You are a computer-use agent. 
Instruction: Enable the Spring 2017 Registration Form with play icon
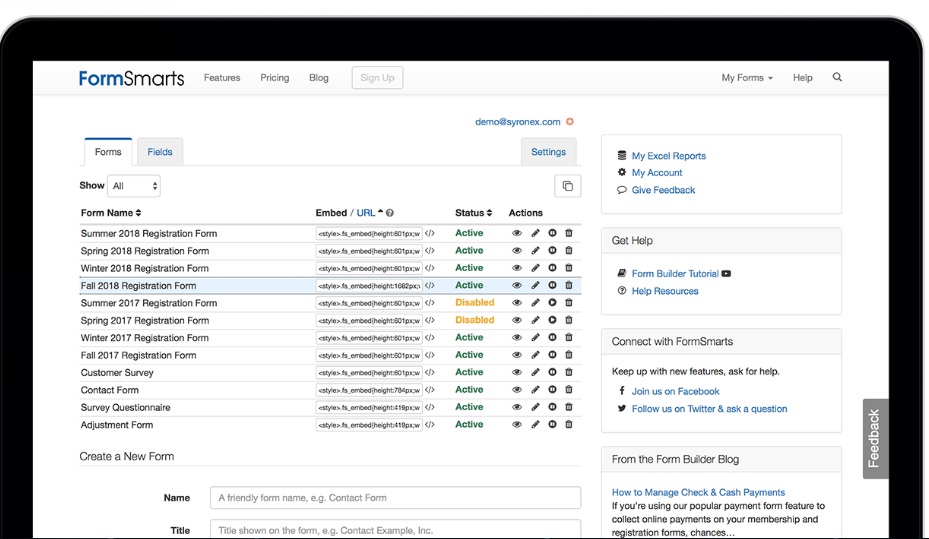(552, 320)
